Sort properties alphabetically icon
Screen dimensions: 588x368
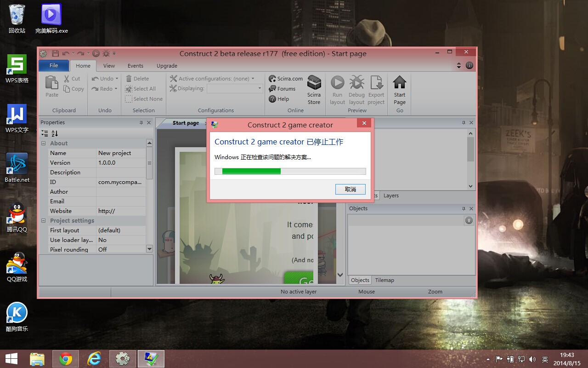(55, 133)
